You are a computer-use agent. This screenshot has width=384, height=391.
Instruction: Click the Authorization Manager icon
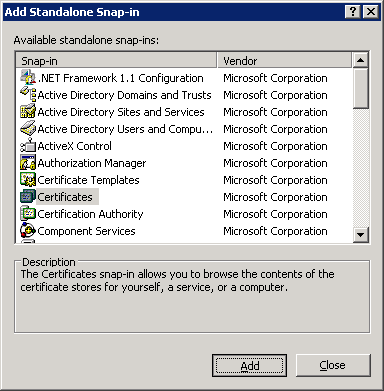[x=28, y=163]
